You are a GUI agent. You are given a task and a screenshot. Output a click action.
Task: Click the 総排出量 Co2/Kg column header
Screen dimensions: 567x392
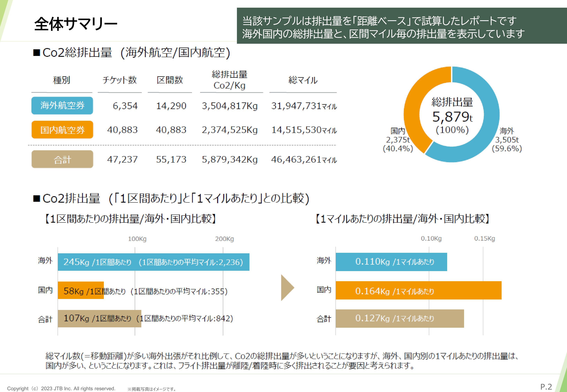pos(230,80)
